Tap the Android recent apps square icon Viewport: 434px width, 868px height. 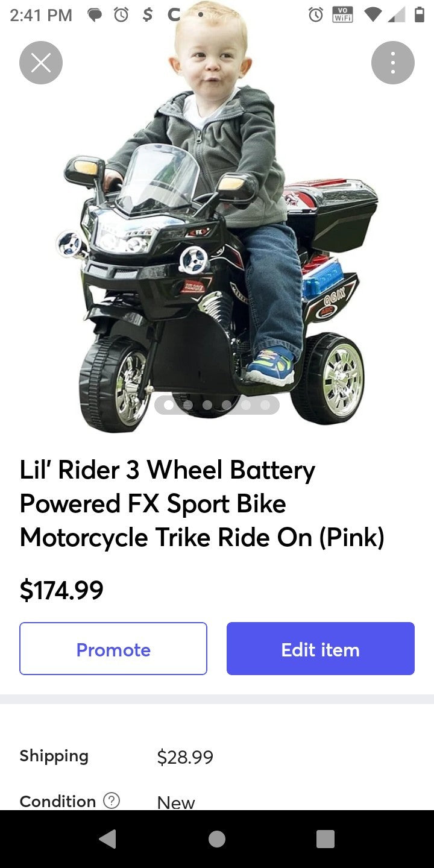click(x=325, y=838)
